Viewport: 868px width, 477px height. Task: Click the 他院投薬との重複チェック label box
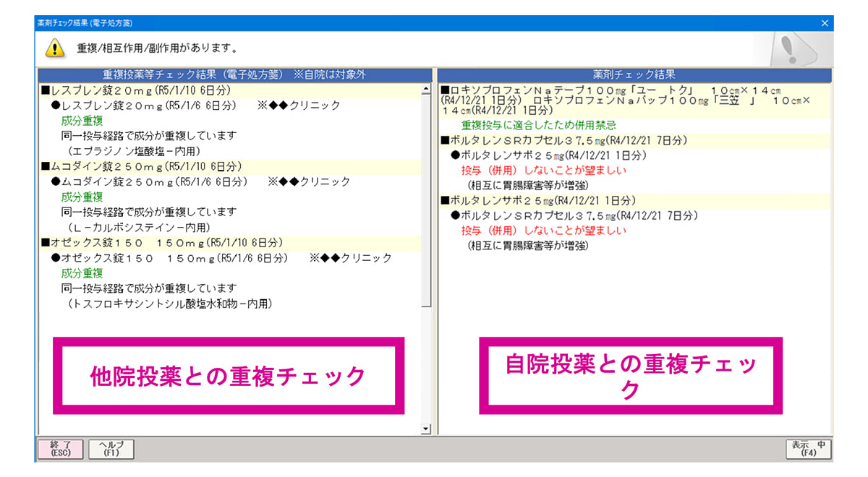click(228, 375)
